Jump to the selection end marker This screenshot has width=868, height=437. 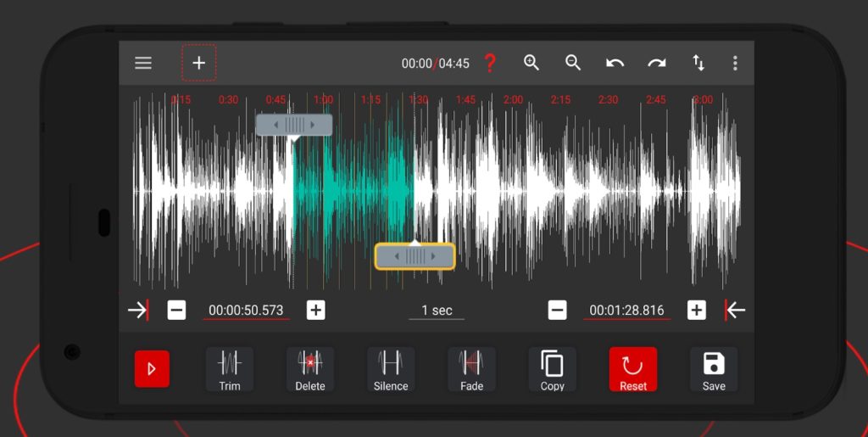(x=735, y=311)
